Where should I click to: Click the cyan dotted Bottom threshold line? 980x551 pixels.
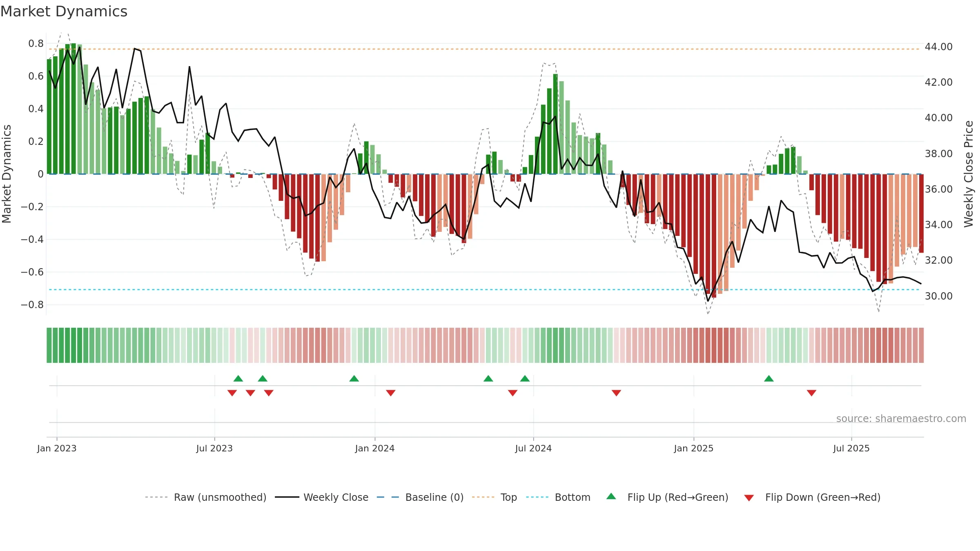(x=486, y=289)
